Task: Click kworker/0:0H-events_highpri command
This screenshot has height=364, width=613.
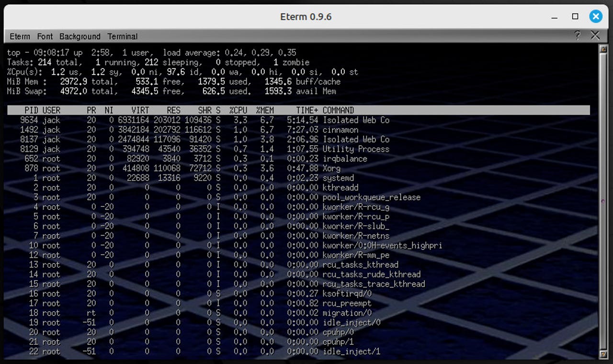Action: click(x=383, y=245)
